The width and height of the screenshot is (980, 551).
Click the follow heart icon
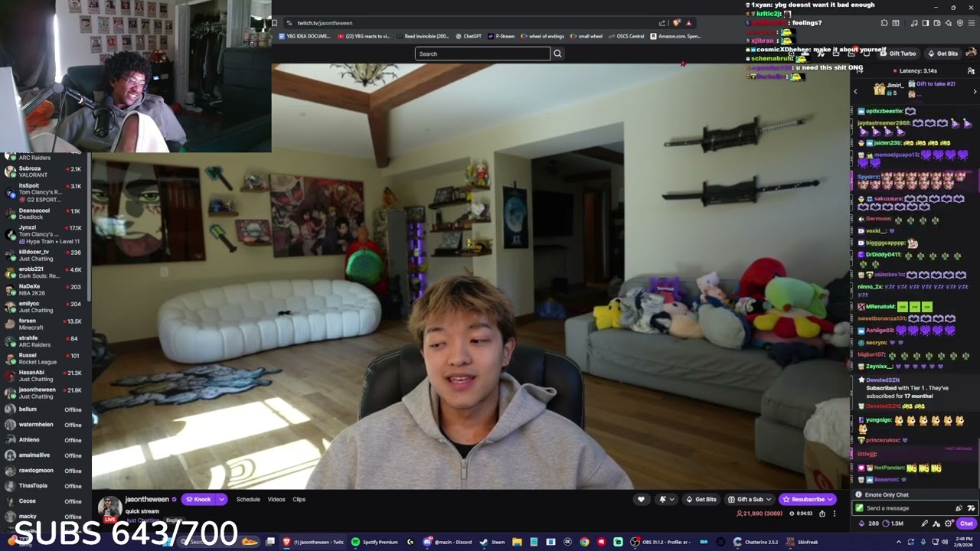point(641,500)
